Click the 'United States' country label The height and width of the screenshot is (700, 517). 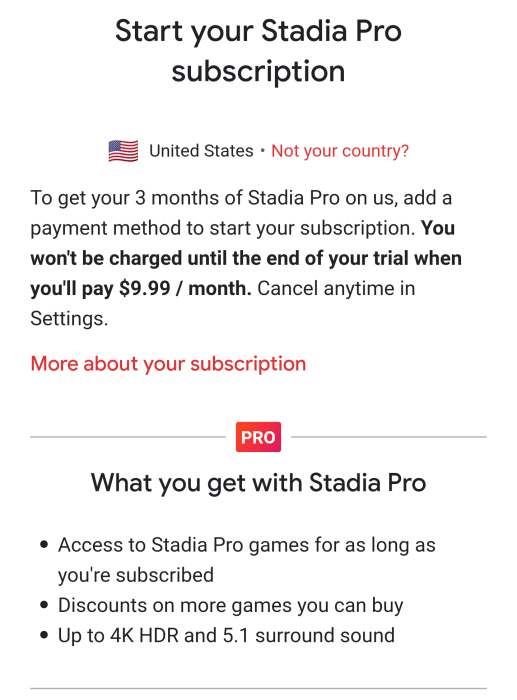point(201,151)
